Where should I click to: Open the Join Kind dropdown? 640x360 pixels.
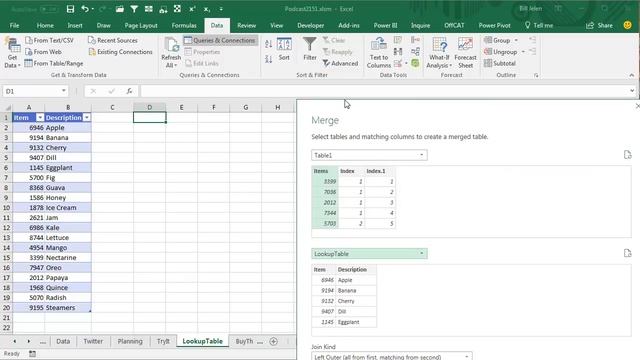tap(392, 356)
